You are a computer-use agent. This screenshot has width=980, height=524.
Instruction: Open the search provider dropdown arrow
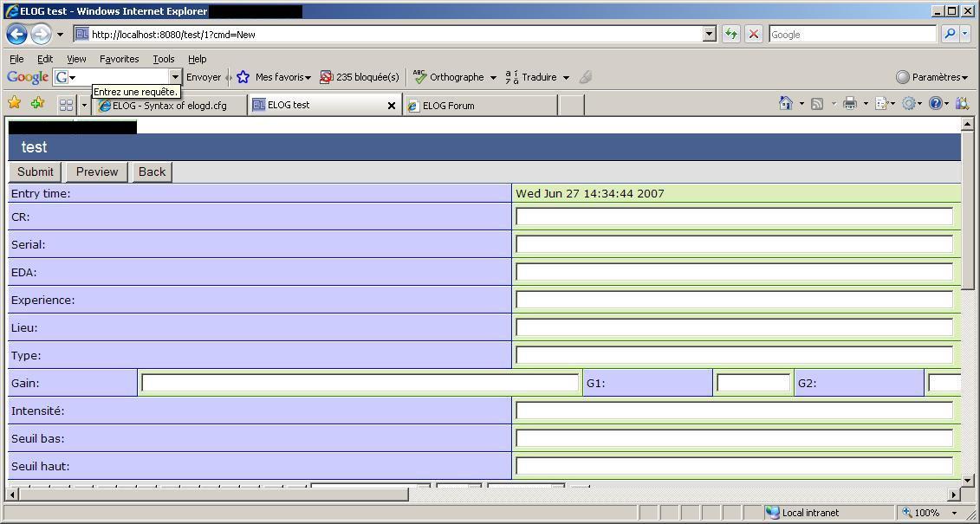coord(965,35)
